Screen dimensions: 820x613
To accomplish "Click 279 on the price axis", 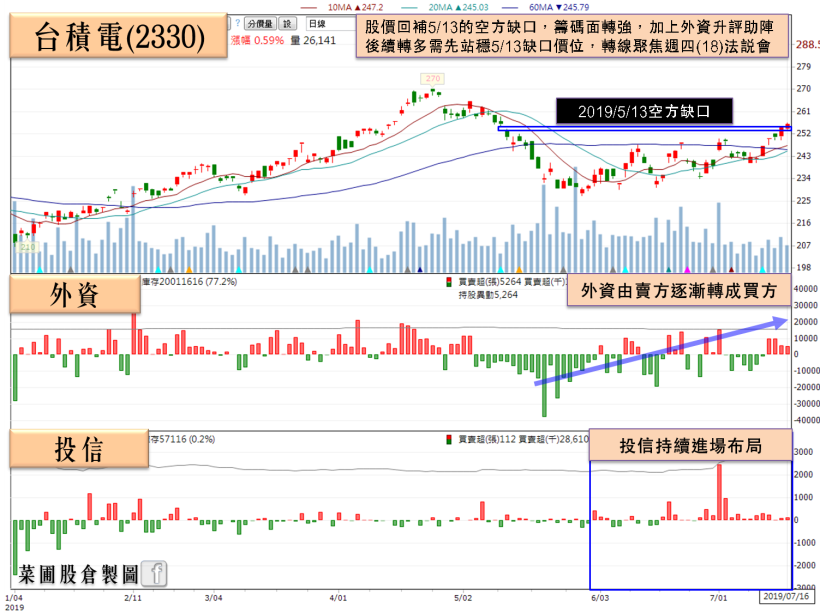I will point(803,66).
